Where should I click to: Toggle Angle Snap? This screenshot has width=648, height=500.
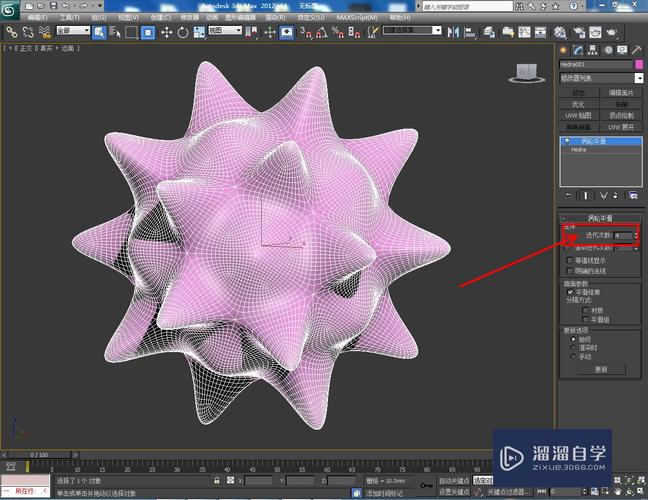[x=322, y=32]
